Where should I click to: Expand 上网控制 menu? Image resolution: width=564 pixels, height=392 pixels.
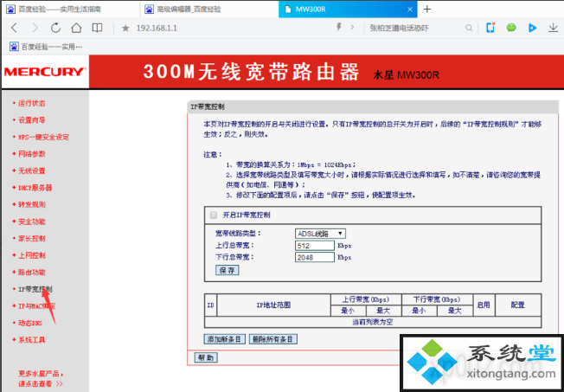pos(32,255)
